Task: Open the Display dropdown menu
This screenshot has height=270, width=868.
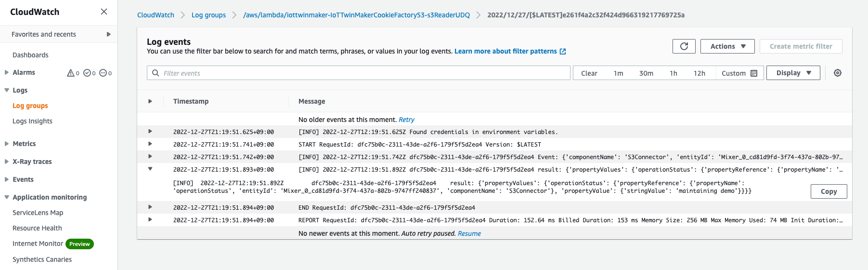Action: [793, 73]
